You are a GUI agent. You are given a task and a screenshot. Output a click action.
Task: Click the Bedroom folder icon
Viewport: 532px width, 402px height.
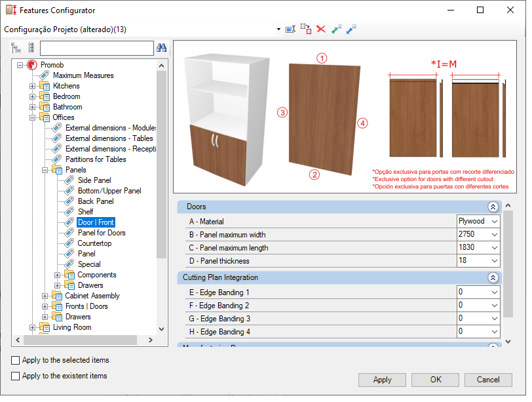(45, 96)
